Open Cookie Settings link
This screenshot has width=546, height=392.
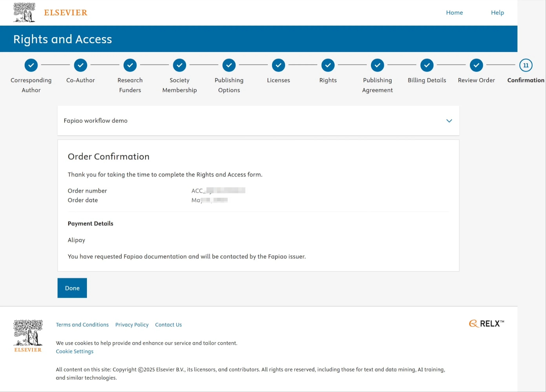coord(75,351)
